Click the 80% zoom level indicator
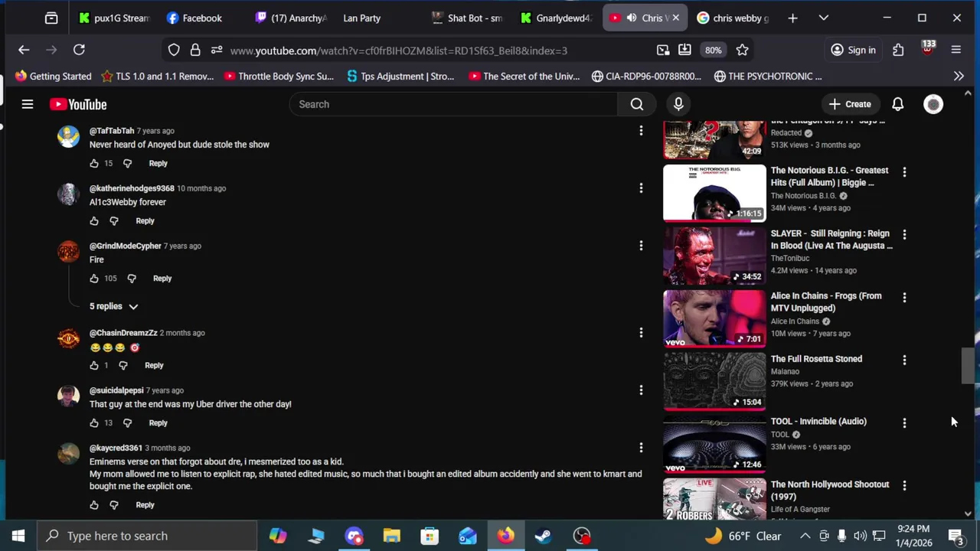Screen dimensions: 980x551 713,50
